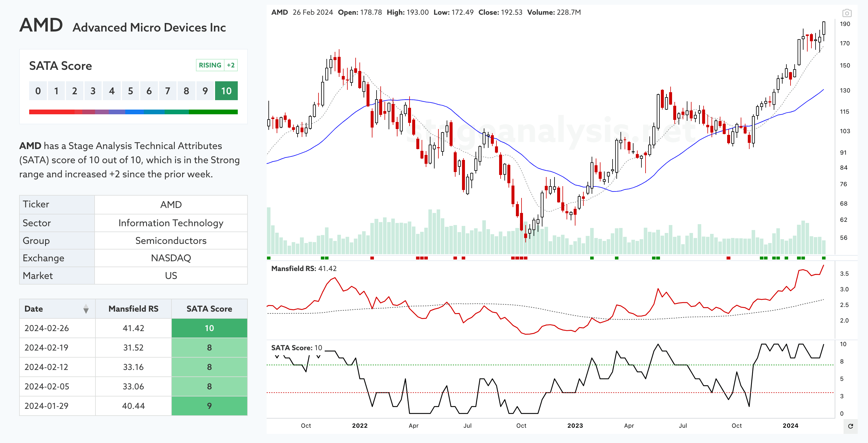This screenshot has width=868, height=443.
Task: Click the 2024-01-29 date cell
Action: (57, 406)
